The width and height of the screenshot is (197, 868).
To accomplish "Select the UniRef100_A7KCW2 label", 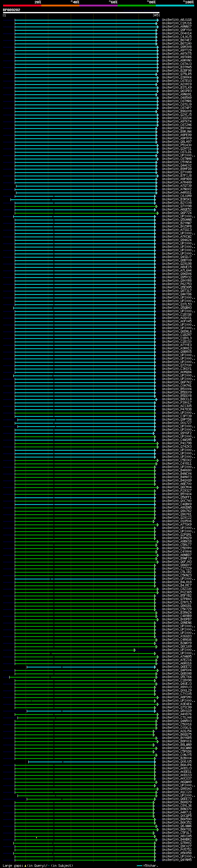I will click(177, 236).
